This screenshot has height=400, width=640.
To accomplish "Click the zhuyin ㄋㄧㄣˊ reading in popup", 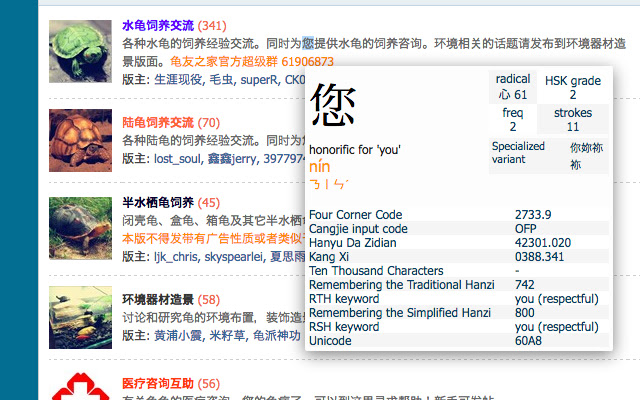I will pos(329,184).
